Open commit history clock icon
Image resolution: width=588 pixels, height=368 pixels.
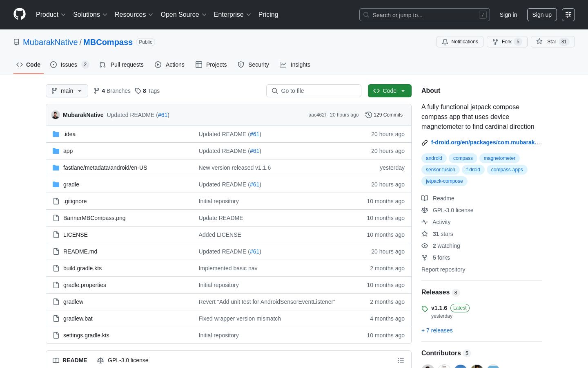(369, 115)
